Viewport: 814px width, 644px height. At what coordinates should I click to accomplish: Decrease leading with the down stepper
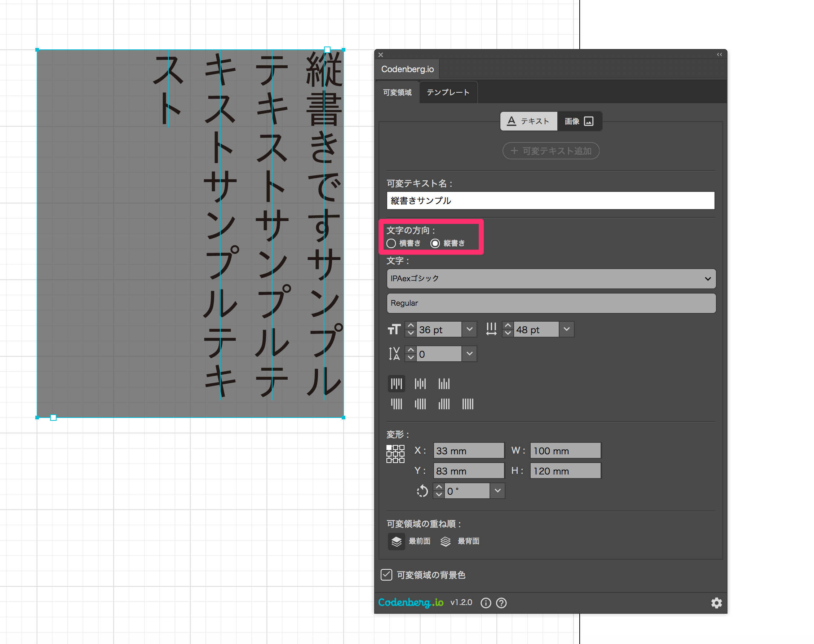click(x=508, y=333)
